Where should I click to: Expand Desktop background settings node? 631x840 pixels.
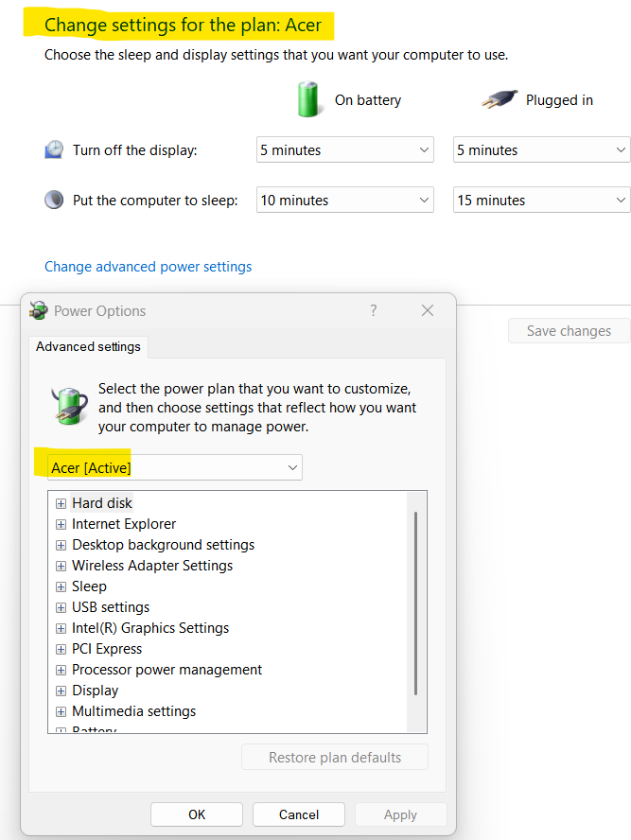[x=61, y=546]
